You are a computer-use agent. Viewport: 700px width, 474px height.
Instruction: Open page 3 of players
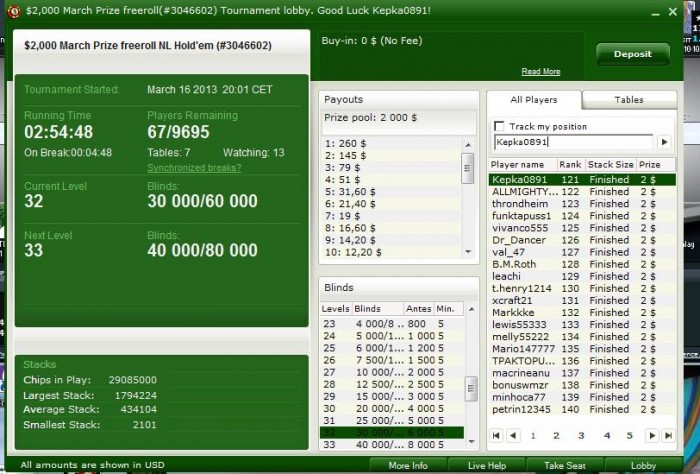point(581,436)
